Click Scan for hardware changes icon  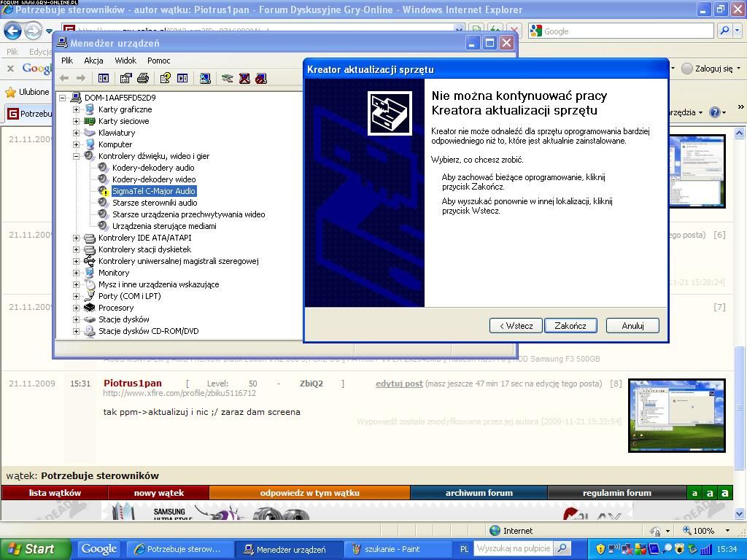(x=205, y=78)
